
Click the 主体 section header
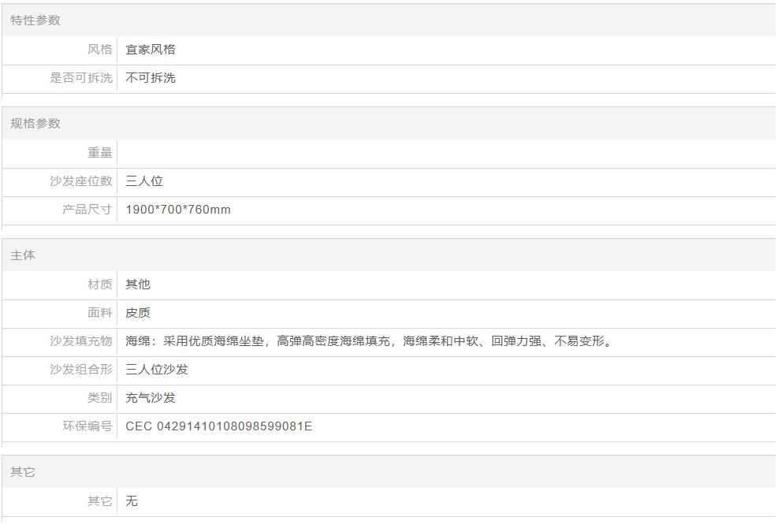pyautogui.click(x=23, y=255)
